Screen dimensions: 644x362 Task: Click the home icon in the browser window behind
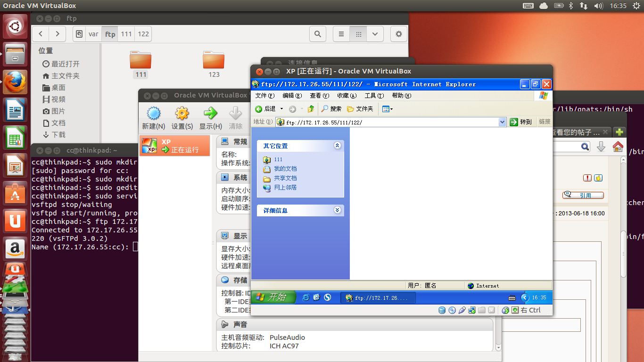[x=618, y=147]
